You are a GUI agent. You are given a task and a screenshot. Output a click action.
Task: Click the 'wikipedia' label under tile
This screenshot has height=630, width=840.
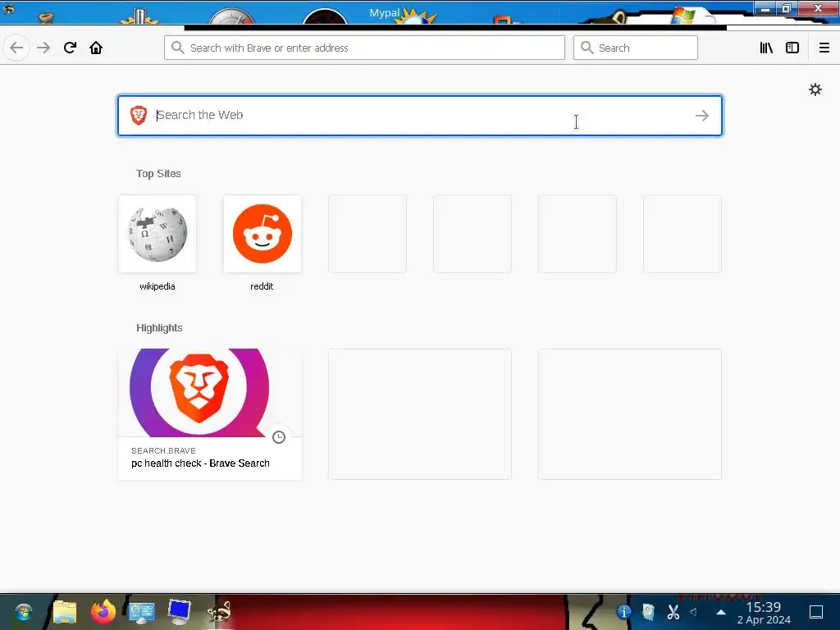(157, 286)
